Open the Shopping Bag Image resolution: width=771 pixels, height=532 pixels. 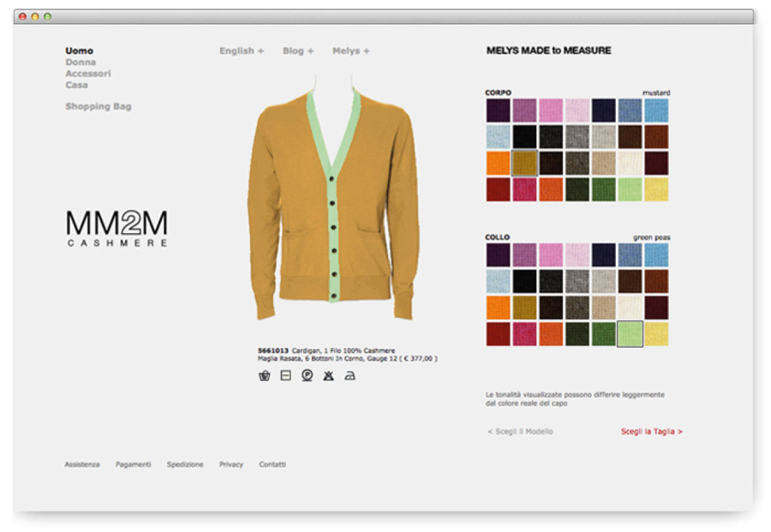point(99,106)
